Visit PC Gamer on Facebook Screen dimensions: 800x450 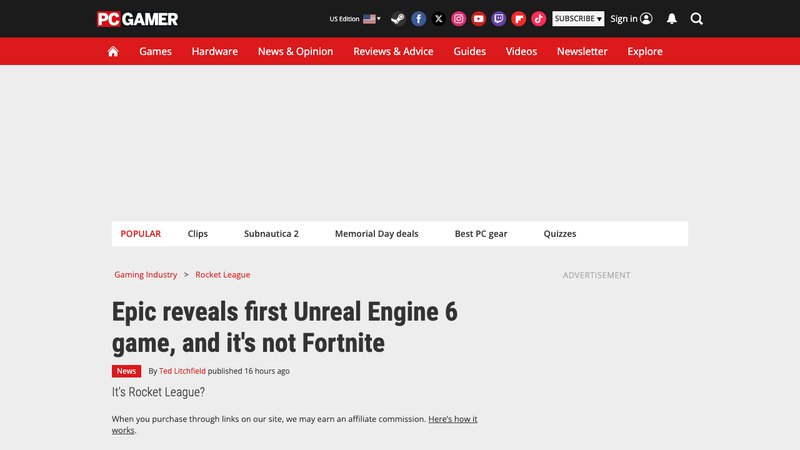418,19
